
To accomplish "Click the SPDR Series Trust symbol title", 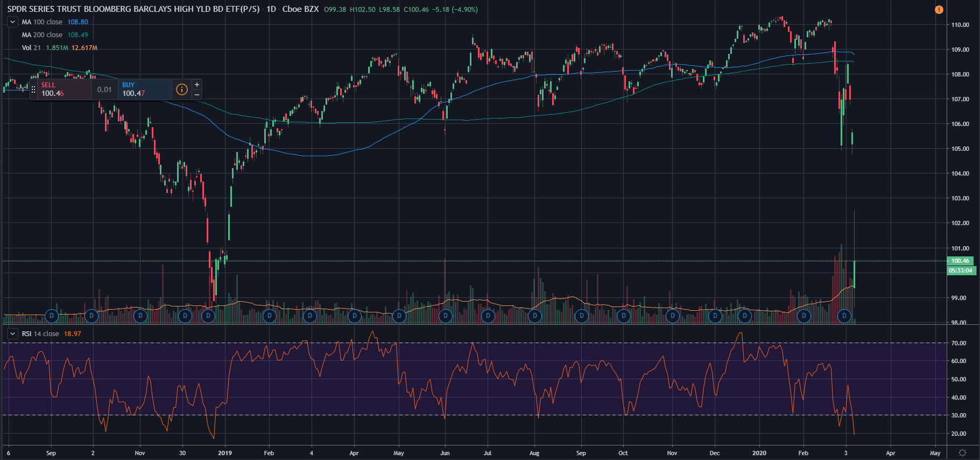I will point(133,9).
